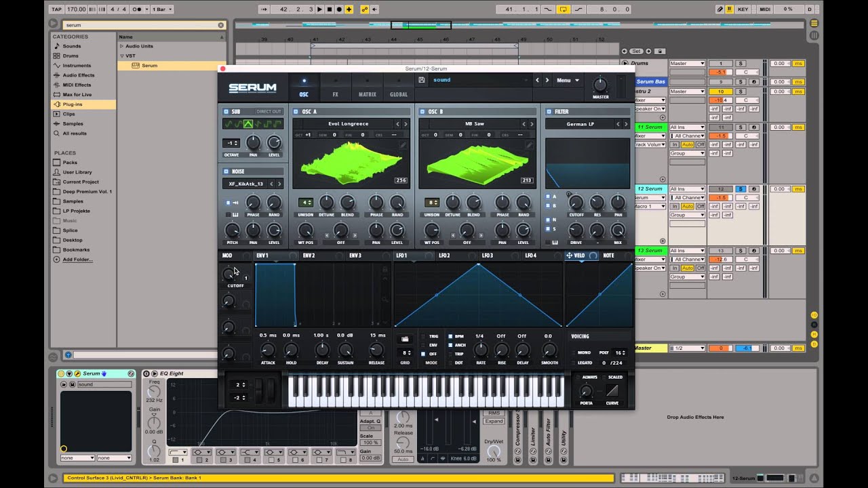Image resolution: width=868 pixels, height=488 pixels.
Task: Select Clips category in browser
Action: coord(68,114)
